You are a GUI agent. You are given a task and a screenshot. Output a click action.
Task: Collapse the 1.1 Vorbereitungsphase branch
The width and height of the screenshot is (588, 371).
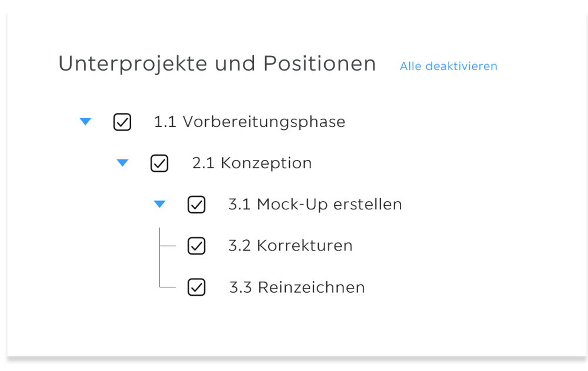coord(86,122)
